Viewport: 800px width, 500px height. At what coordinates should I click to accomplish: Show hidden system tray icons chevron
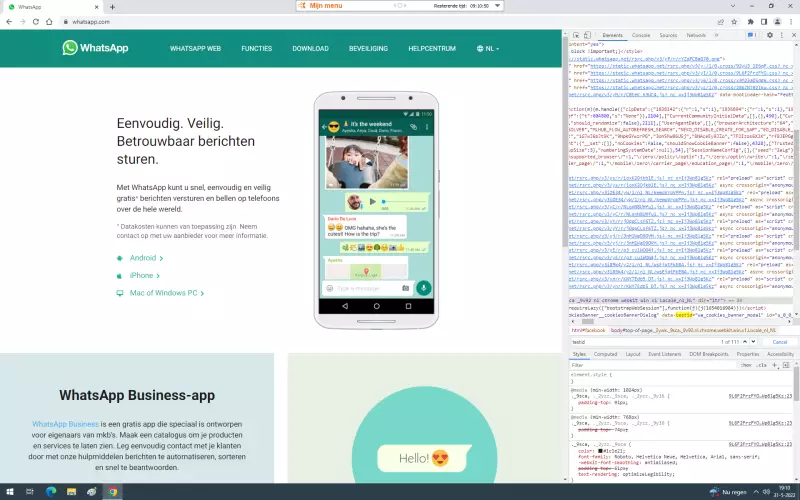tap(756, 492)
